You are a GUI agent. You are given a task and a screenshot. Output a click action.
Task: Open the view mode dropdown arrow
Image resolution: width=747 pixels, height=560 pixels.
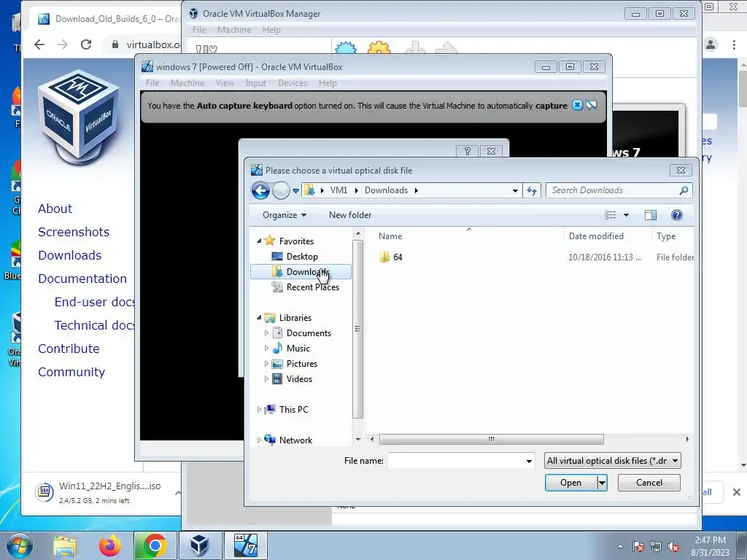click(x=626, y=215)
